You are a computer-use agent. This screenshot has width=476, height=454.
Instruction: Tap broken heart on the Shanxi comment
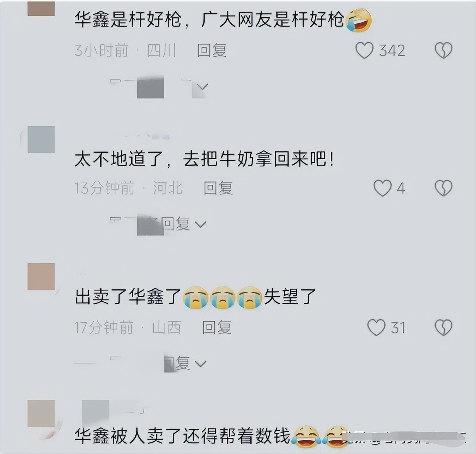pos(443,327)
